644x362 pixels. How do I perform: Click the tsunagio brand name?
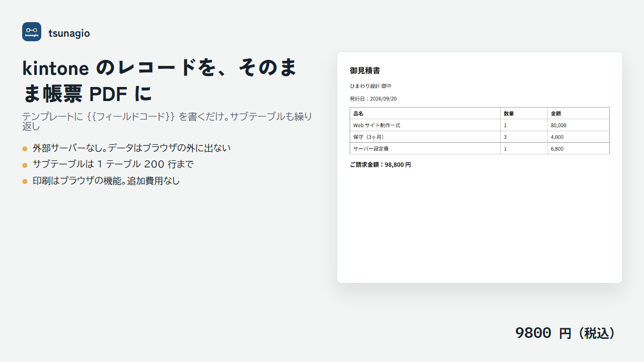[x=69, y=34]
